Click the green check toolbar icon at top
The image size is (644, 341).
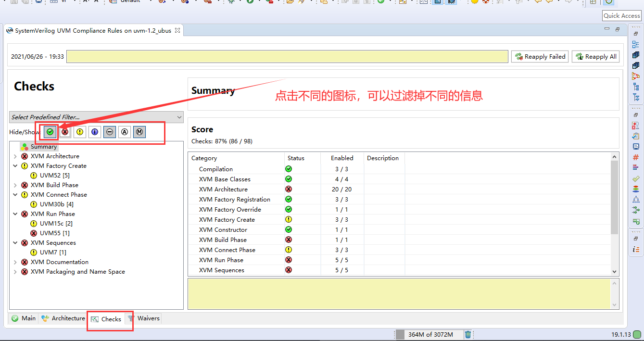pyautogui.click(x=382, y=2)
